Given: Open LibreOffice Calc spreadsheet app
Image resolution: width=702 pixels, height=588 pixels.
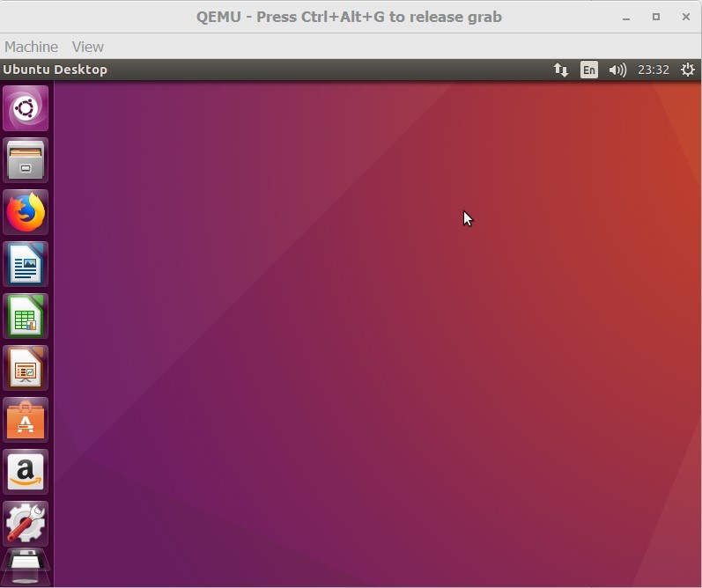Looking at the screenshot, I should [26, 316].
